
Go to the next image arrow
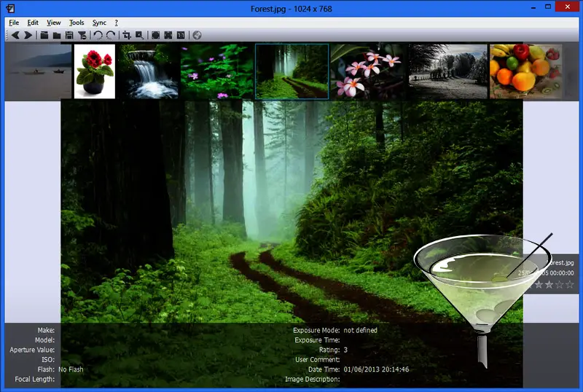(28, 35)
